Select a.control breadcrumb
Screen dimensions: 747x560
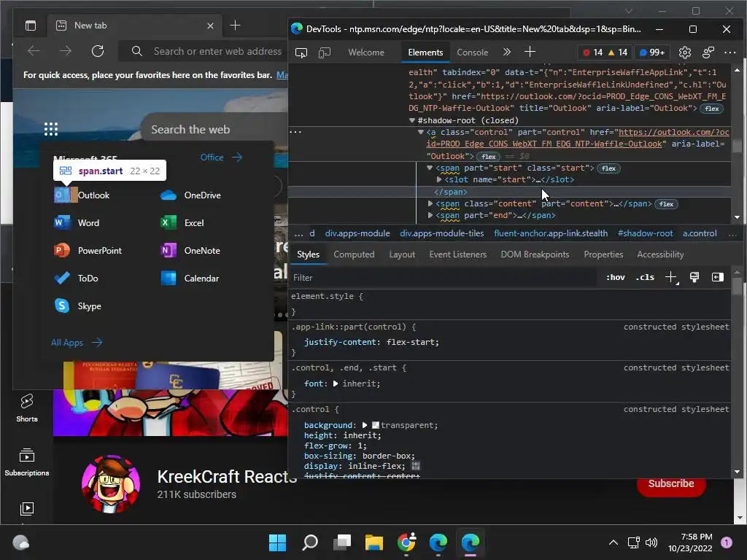(x=700, y=233)
